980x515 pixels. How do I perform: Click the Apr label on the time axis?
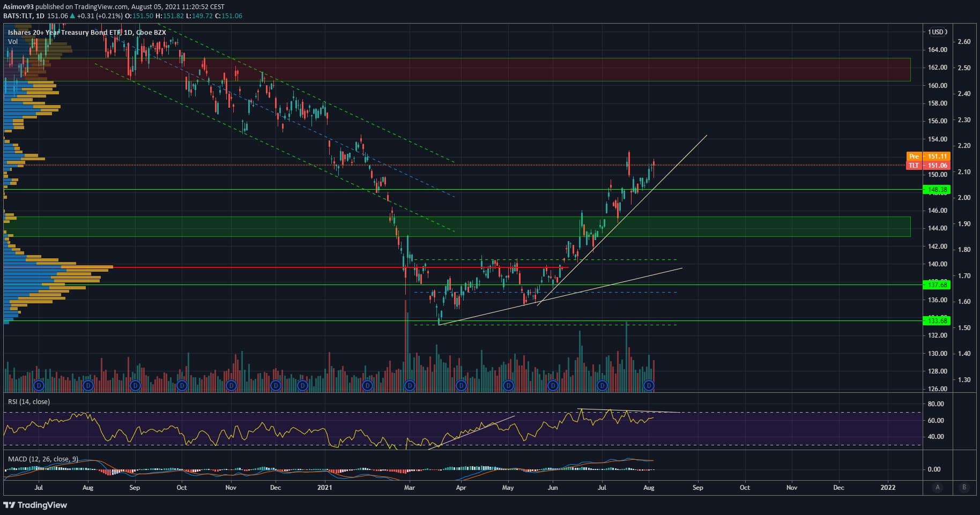[x=461, y=488]
